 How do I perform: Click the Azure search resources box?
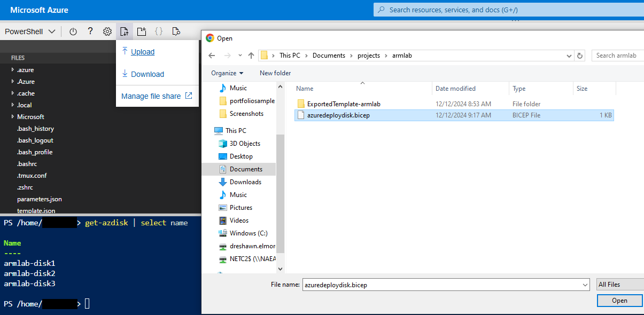[509, 10]
